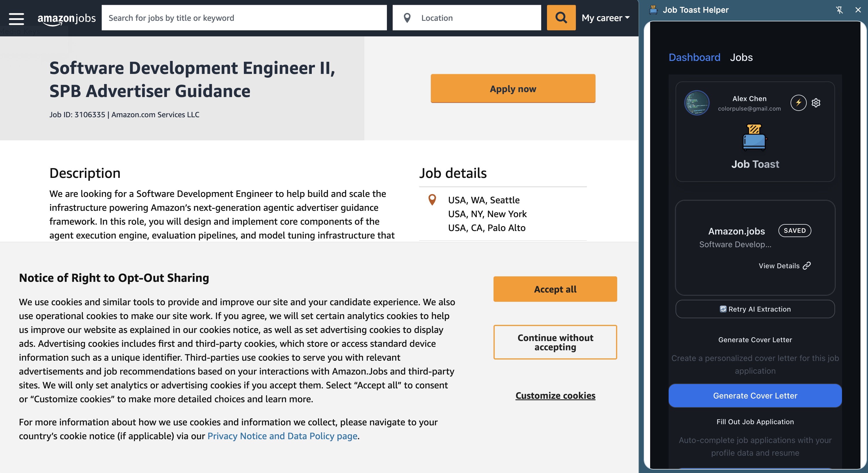The image size is (868, 473).
Task: Open the hamburger navigation menu
Action: [x=16, y=18]
